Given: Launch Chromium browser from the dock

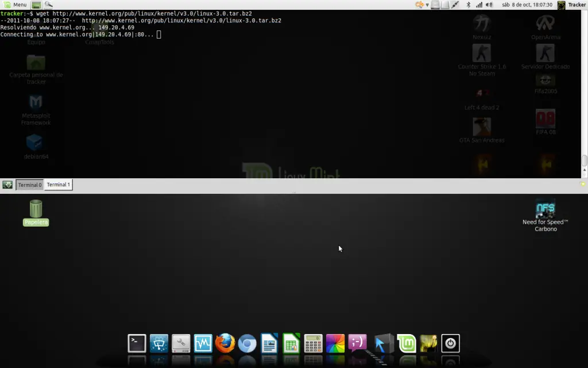Looking at the screenshot, I should coord(247,343).
